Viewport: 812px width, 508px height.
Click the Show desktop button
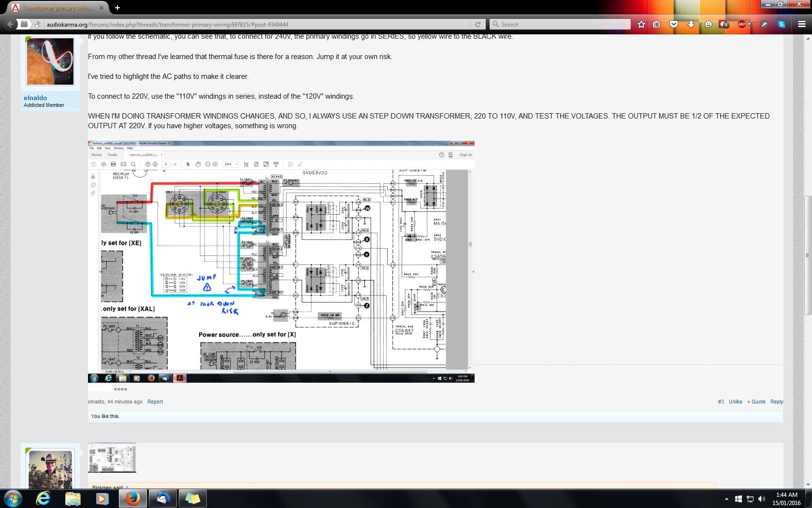pos(809,498)
